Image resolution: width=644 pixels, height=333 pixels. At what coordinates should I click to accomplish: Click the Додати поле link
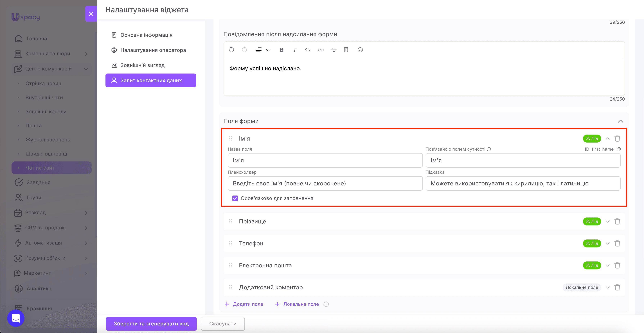click(x=244, y=304)
